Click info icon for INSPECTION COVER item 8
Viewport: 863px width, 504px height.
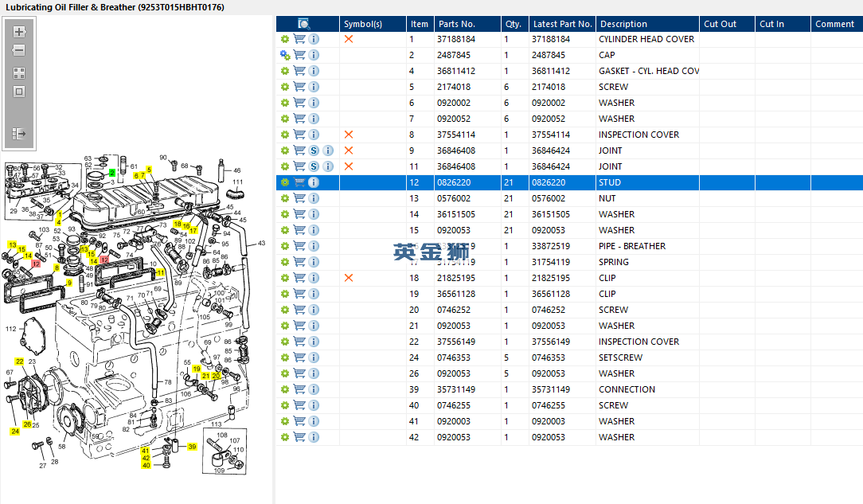click(x=314, y=135)
